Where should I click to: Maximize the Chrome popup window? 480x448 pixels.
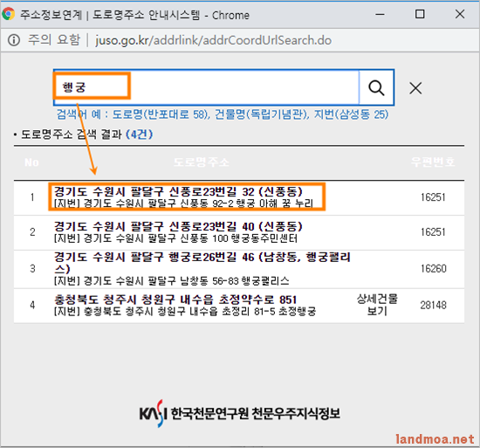(x=420, y=14)
